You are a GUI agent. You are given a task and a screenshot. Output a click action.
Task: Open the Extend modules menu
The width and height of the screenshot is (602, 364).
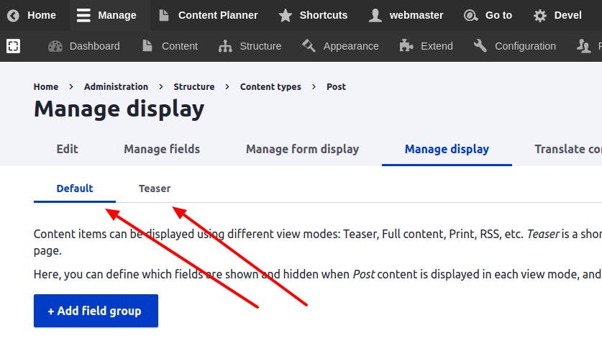[426, 46]
